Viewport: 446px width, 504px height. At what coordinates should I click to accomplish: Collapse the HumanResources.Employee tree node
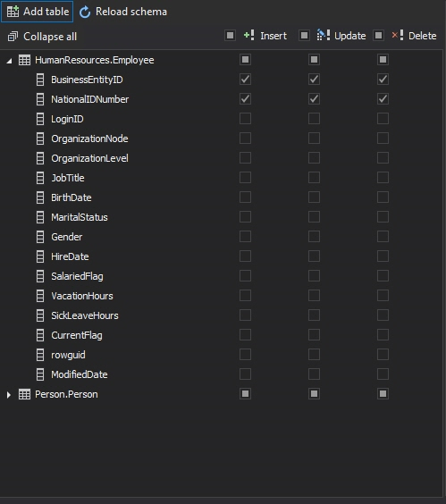(x=9, y=61)
